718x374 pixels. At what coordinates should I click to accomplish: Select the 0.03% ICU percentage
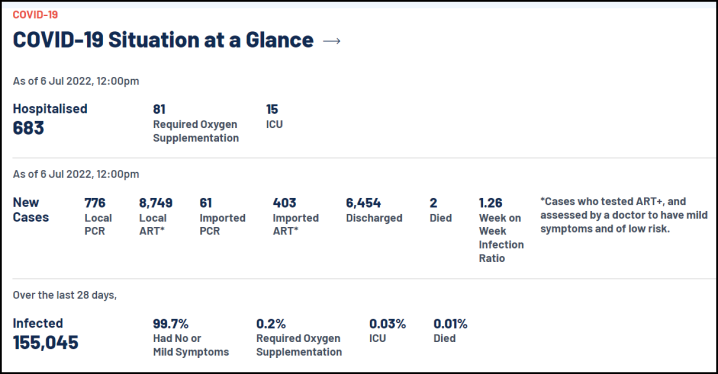pyautogui.click(x=387, y=331)
